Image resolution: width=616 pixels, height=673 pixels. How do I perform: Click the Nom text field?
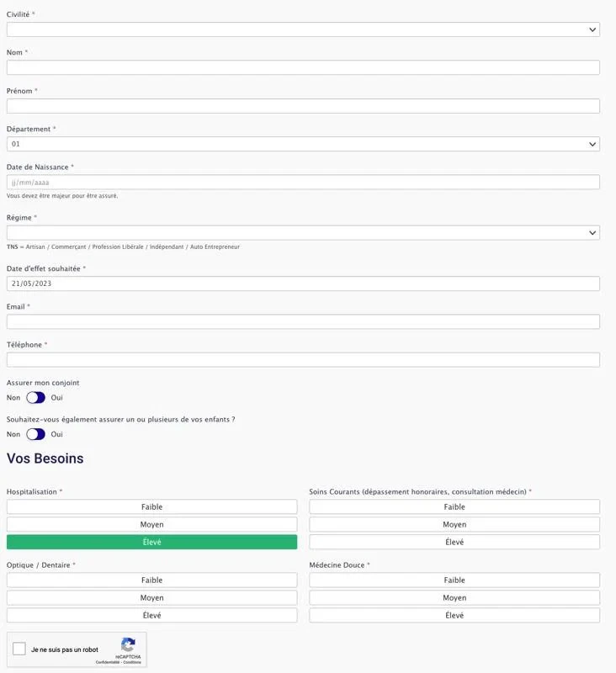[x=303, y=68]
